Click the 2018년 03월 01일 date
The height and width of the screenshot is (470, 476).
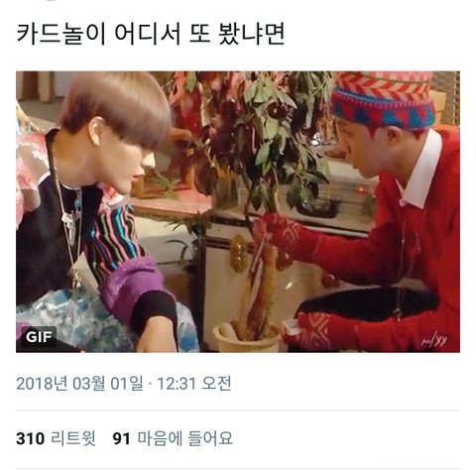79,384
